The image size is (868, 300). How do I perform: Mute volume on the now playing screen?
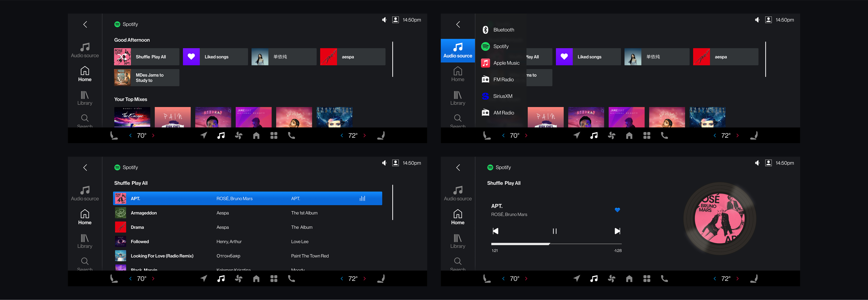click(757, 163)
